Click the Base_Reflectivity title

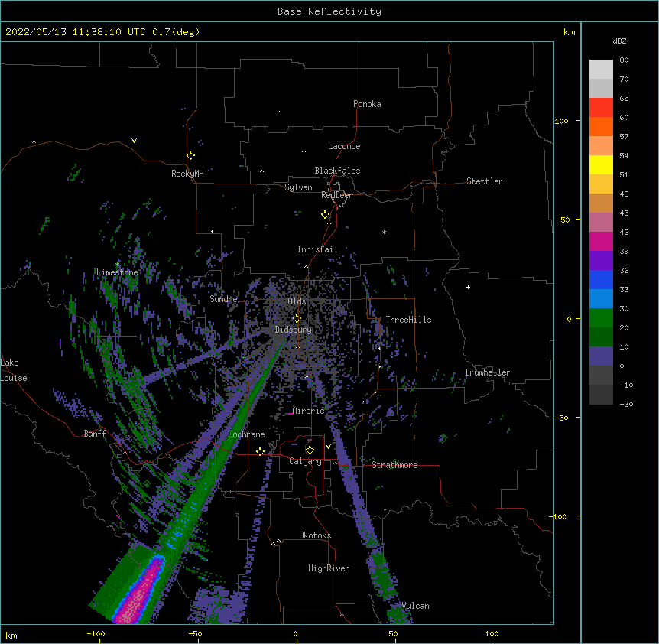click(x=329, y=11)
